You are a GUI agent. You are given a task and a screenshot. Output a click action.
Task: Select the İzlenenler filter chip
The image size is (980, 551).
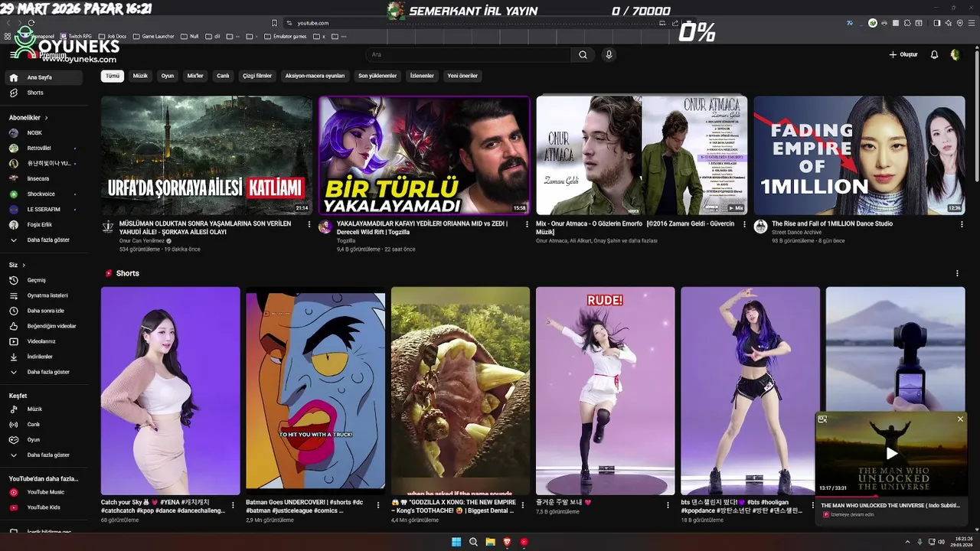422,76
